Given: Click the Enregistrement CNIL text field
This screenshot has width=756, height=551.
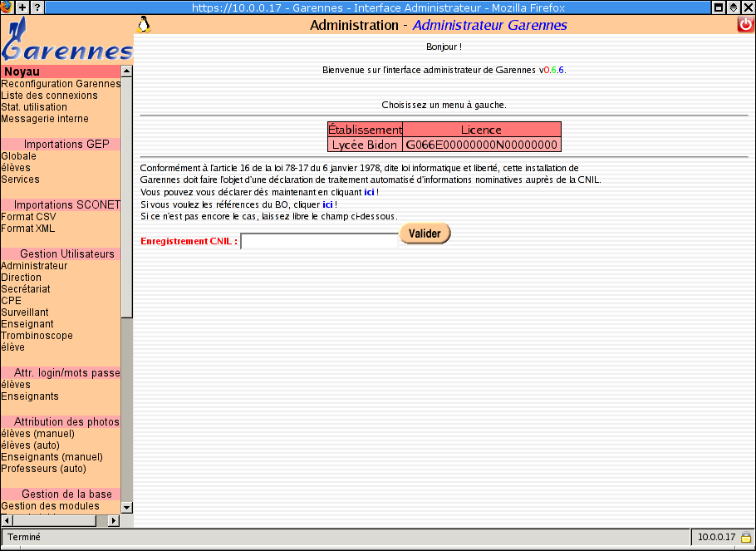Looking at the screenshot, I should pyautogui.click(x=319, y=241).
